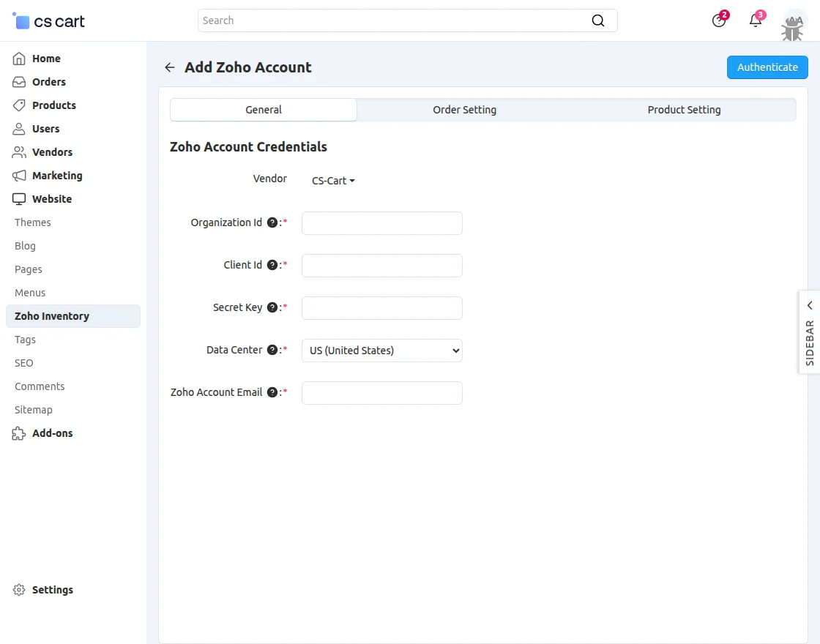Open the Data Center select box
Image resolution: width=820 pixels, height=644 pixels.
coord(381,351)
